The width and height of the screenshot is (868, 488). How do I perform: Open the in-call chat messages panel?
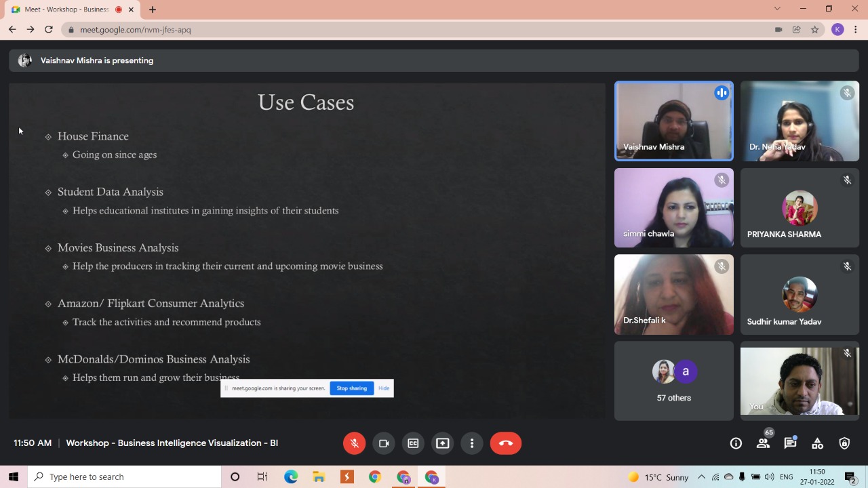pos(790,443)
